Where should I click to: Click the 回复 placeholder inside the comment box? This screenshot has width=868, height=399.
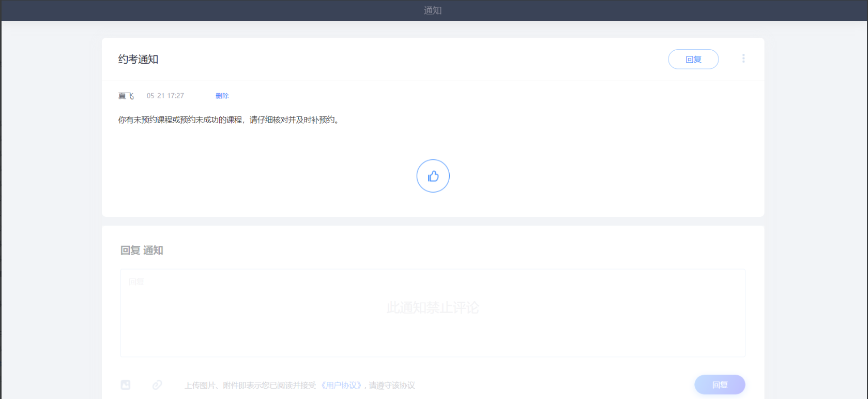point(136,282)
